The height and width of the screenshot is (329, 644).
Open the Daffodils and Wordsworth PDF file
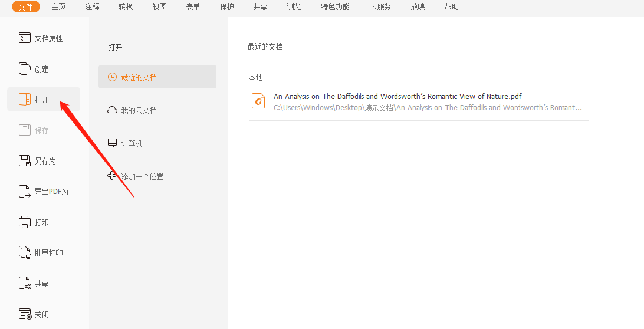[397, 97]
